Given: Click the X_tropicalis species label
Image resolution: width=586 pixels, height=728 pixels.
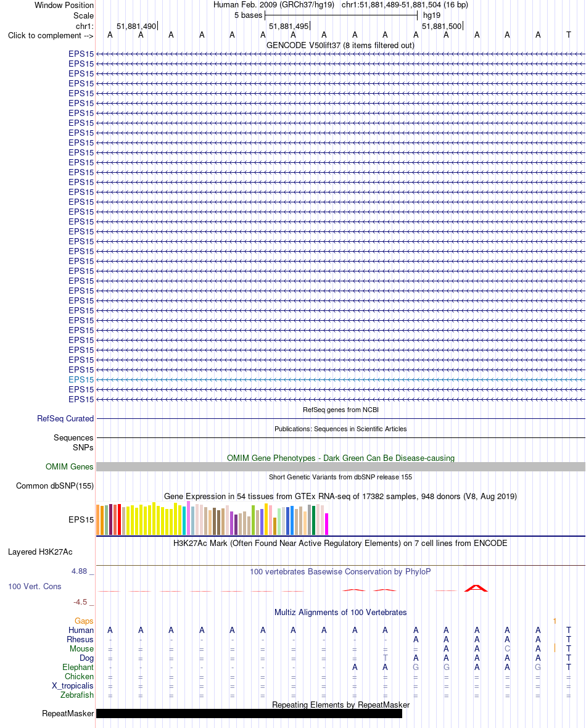Looking at the screenshot, I should point(72,686).
